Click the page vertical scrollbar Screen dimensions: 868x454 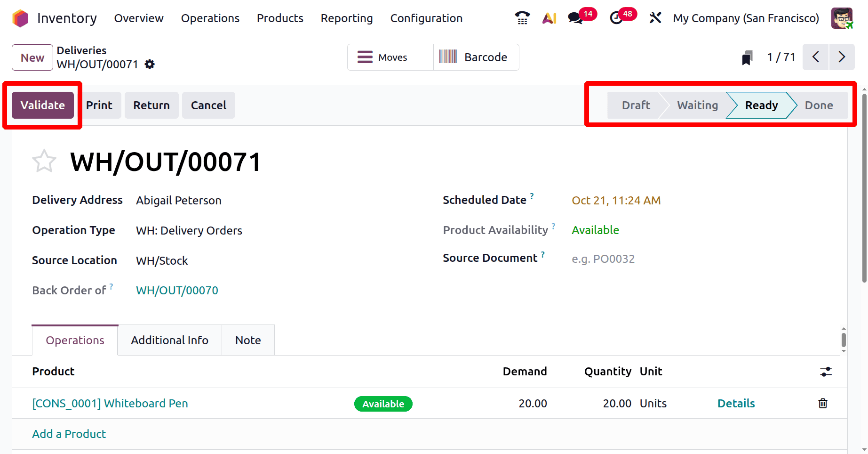(864, 188)
